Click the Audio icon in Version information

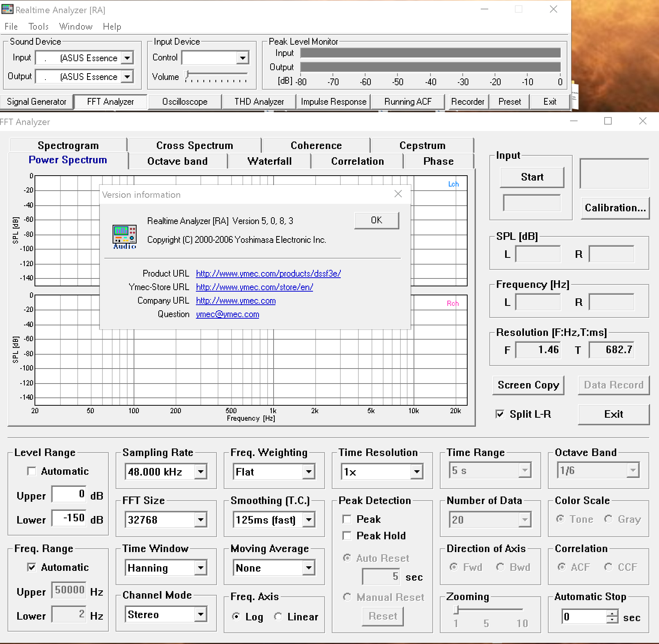125,237
